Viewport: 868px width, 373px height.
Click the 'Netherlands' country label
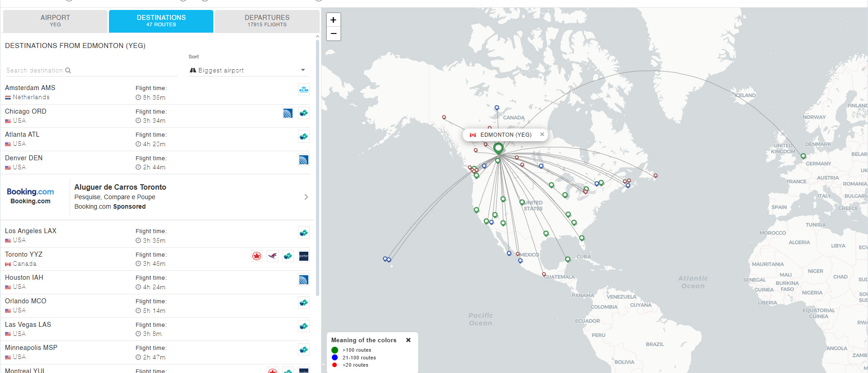tap(31, 97)
